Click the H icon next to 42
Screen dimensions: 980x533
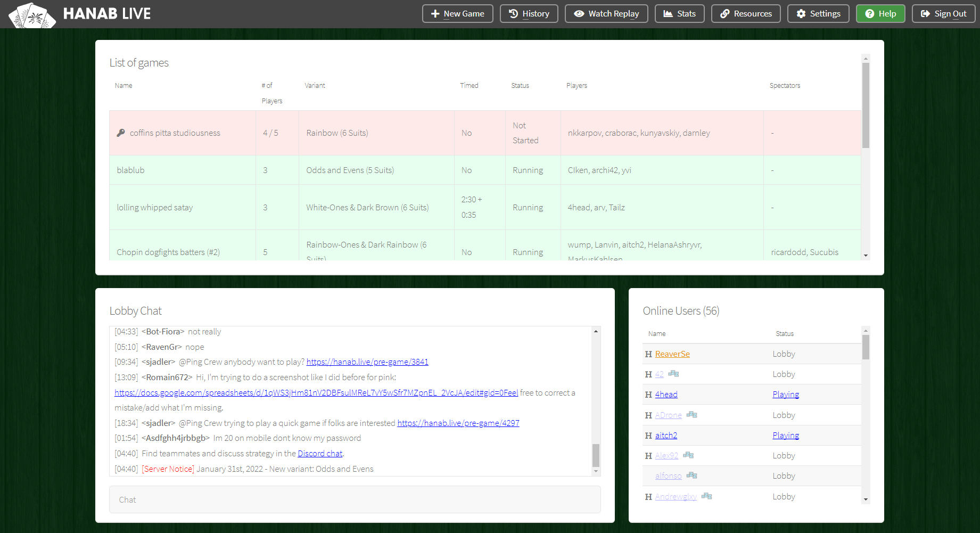pos(648,374)
